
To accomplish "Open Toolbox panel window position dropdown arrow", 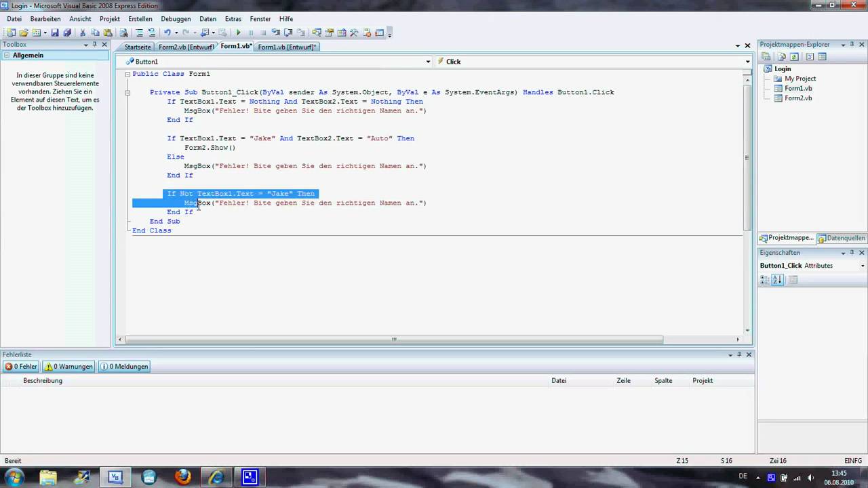I will [x=85, y=45].
